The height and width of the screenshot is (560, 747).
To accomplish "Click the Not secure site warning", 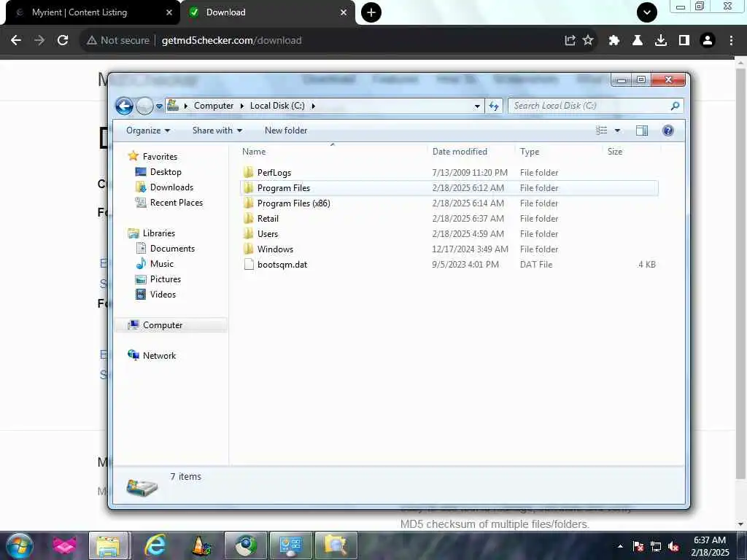I will point(118,41).
